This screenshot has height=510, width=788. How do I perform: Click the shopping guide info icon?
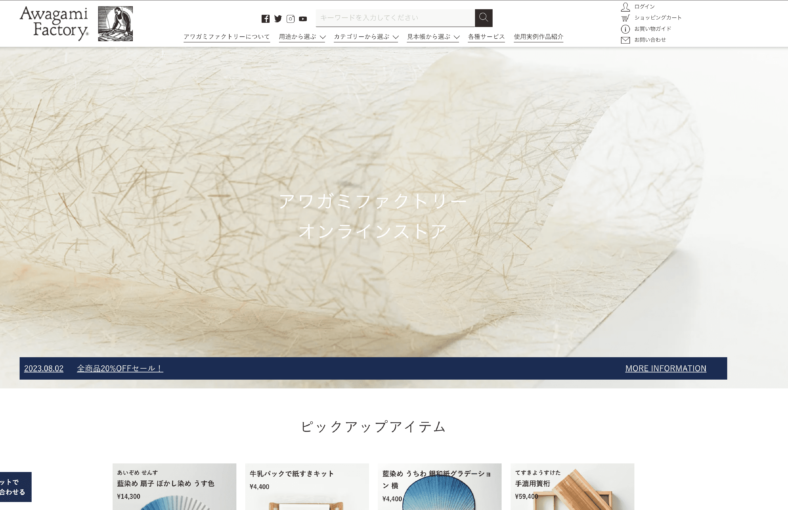(x=625, y=29)
